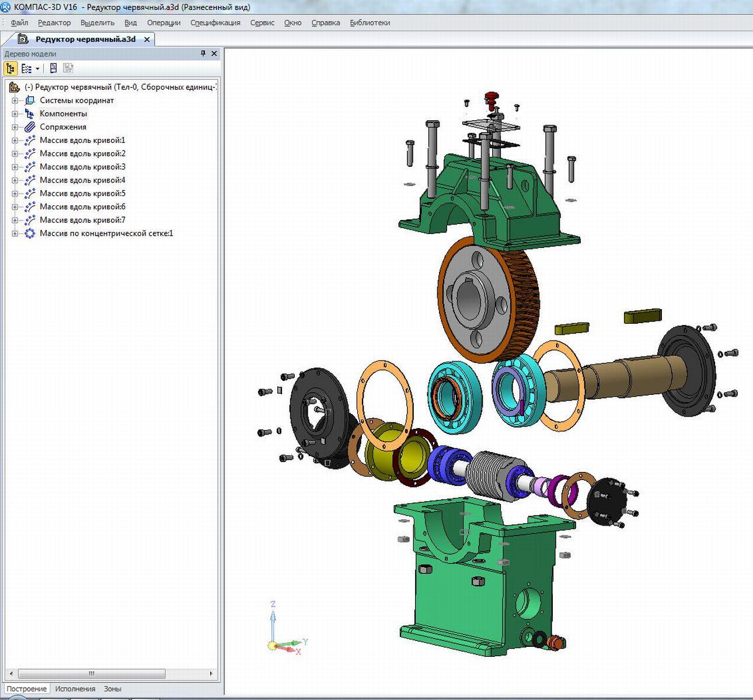Expand Массив вдоль кривой:1 node

coord(15,141)
